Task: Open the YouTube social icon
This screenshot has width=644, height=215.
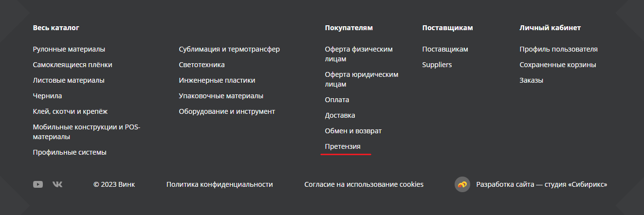Action: click(x=38, y=184)
